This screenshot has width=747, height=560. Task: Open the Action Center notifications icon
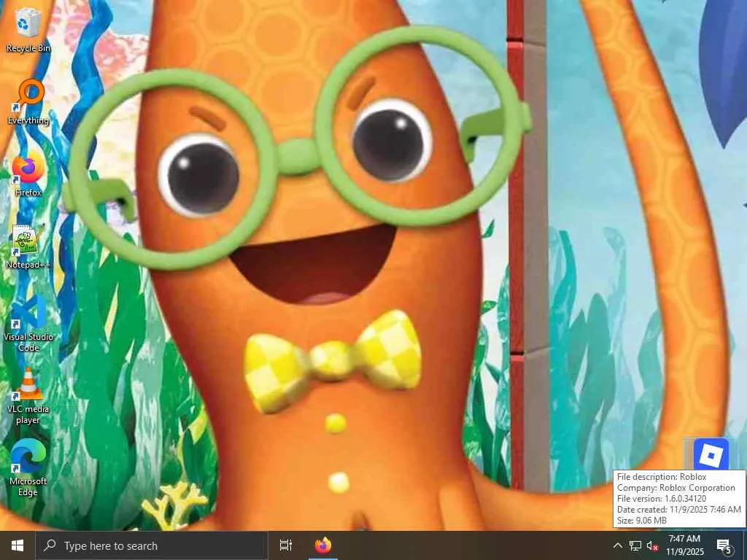coord(724,546)
